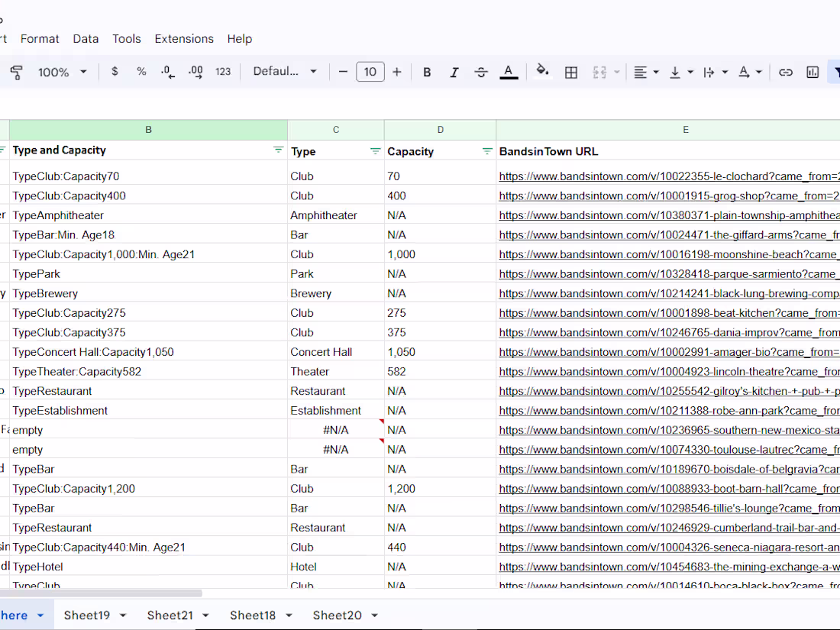The image size is (840, 630).
Task: Toggle italic formatting
Action: [454, 72]
